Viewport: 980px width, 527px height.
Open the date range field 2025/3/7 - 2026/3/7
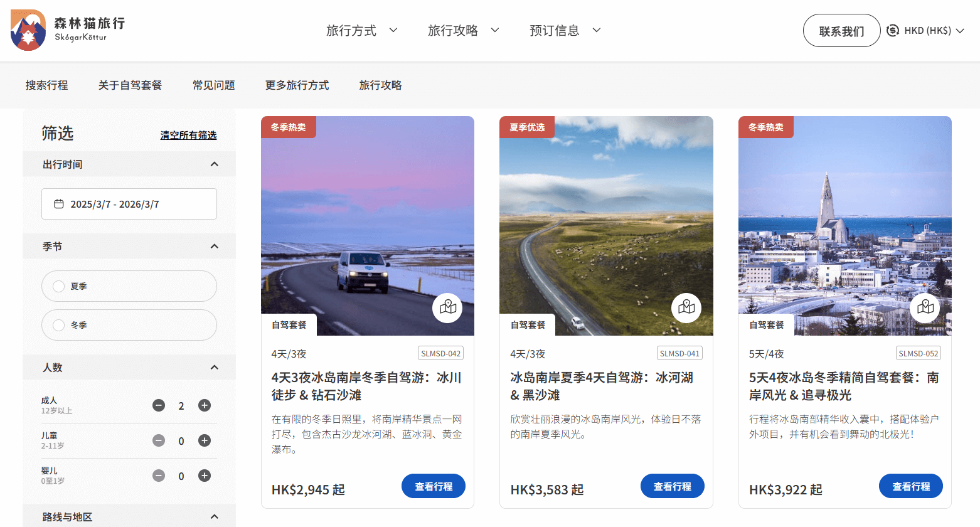[129, 204]
